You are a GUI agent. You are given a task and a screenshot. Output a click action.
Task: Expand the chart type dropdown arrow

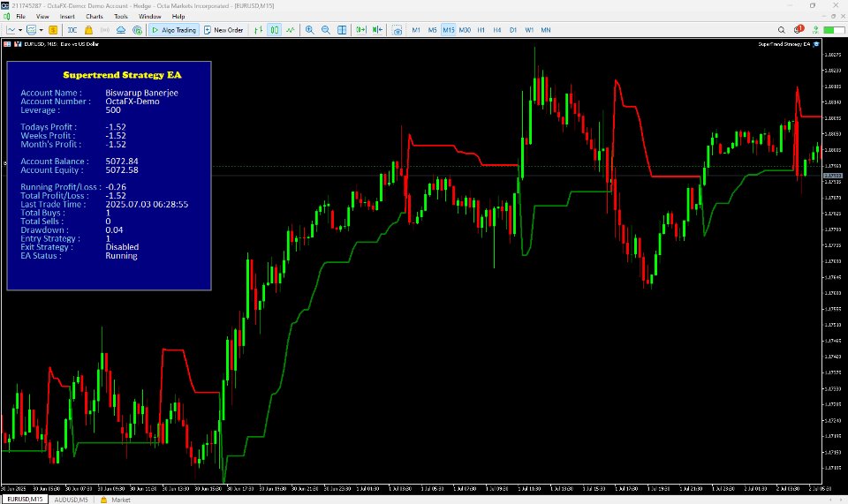[20, 30]
